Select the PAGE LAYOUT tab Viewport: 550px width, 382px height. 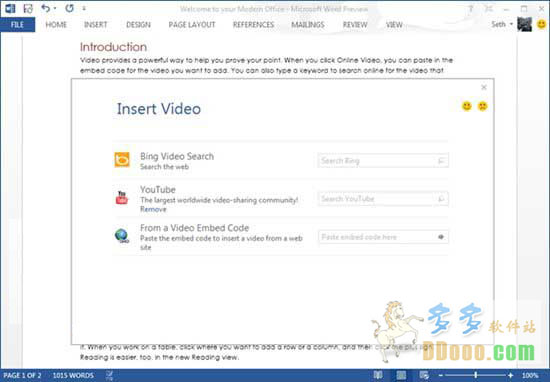(192, 25)
